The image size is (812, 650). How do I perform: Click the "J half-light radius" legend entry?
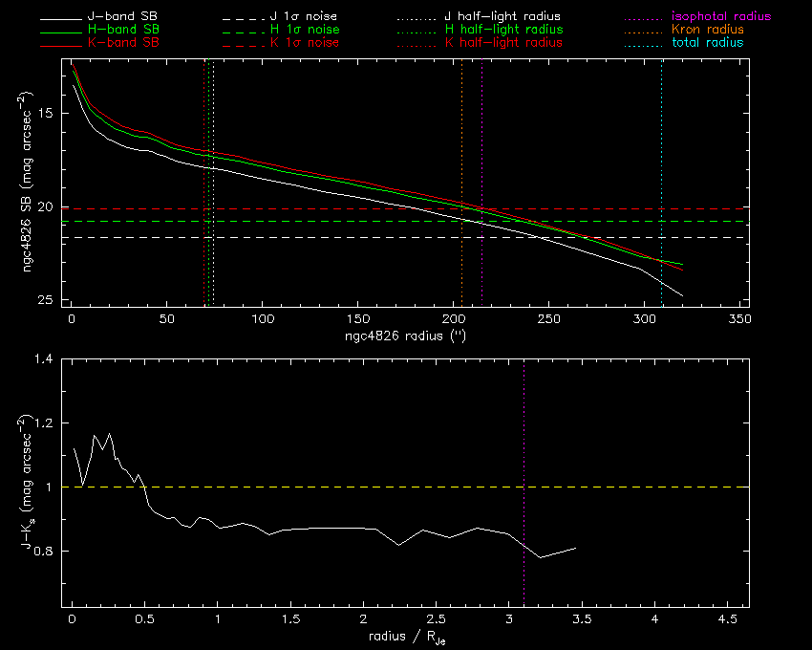(x=502, y=17)
